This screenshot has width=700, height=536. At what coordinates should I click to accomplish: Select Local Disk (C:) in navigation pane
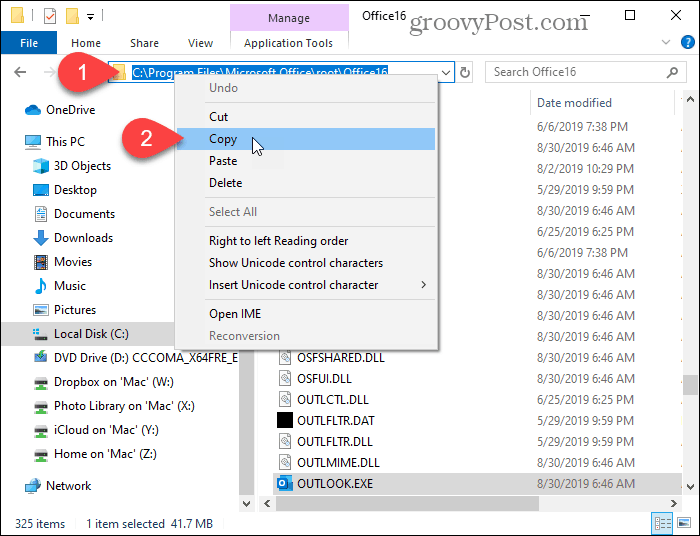tap(88, 334)
